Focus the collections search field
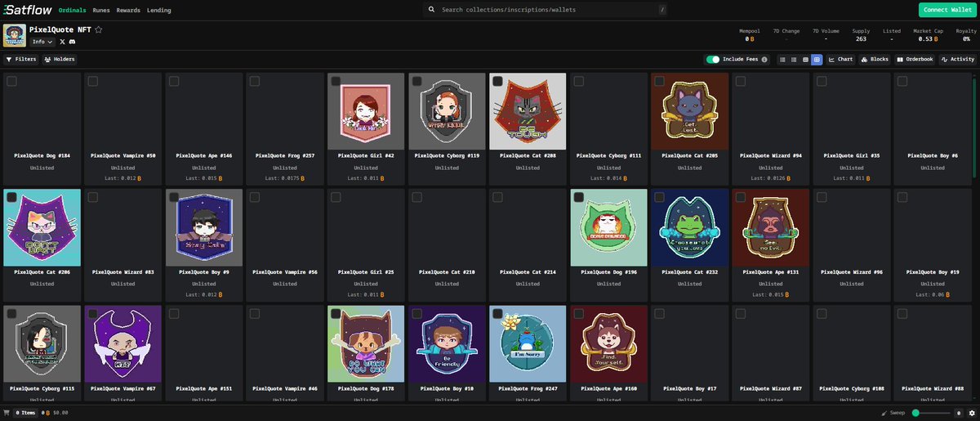The image size is (980, 421). [547, 10]
